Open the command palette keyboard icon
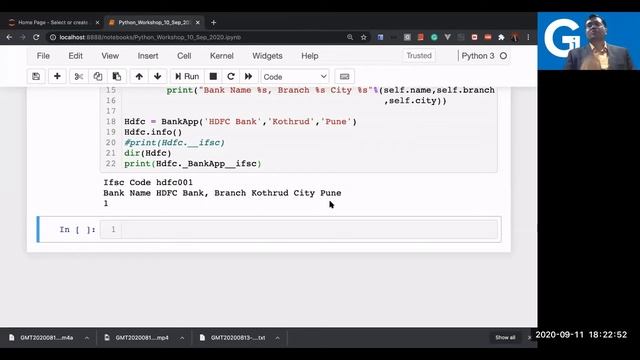Viewport: 640px width, 360px height. (x=344, y=76)
